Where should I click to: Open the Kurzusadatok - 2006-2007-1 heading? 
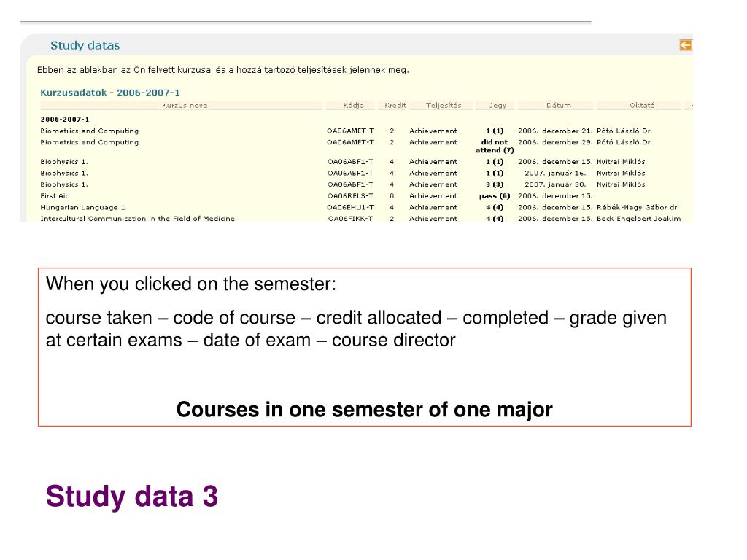[110, 93]
